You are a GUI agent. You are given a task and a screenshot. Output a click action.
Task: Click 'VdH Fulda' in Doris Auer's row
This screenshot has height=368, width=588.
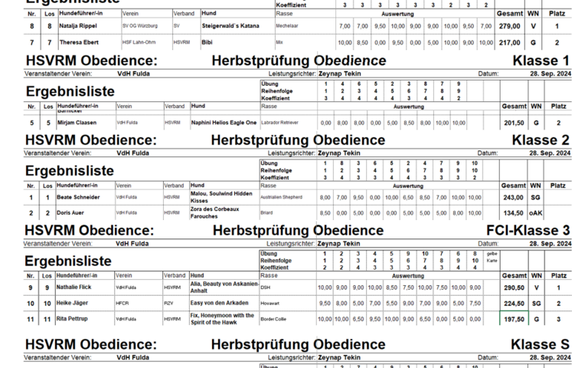click(126, 213)
